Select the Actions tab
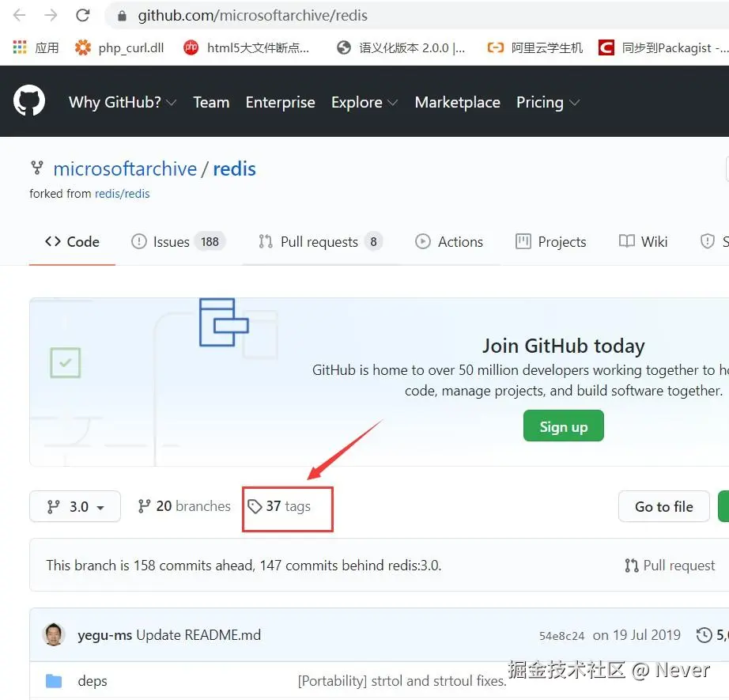 [x=448, y=241]
